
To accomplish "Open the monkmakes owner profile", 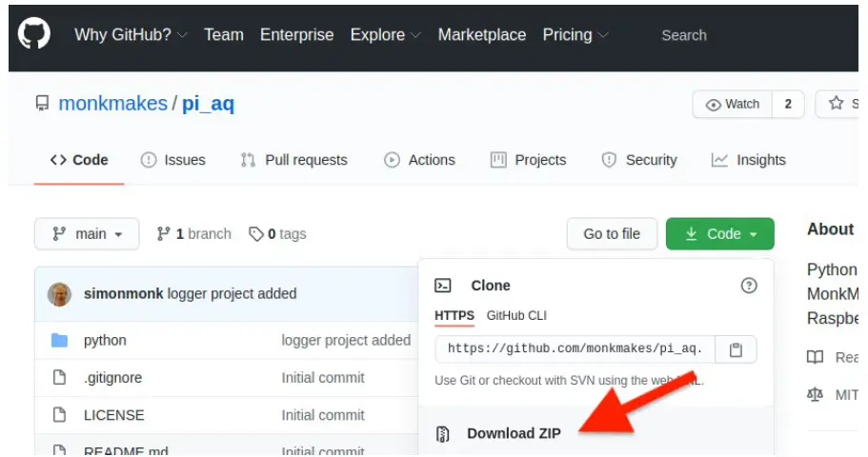I will tap(113, 104).
